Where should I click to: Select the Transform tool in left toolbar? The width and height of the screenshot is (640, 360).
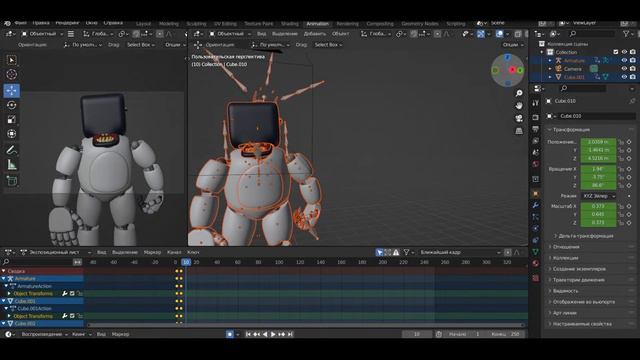11,134
